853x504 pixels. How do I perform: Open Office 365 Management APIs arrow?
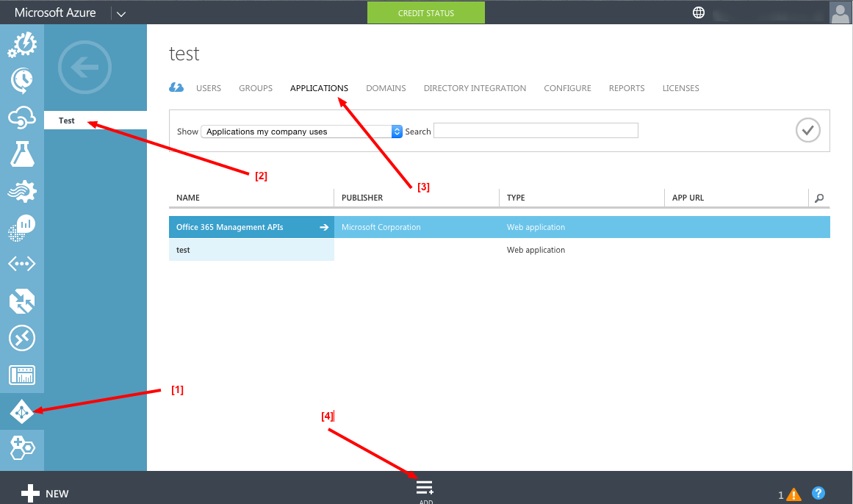click(324, 228)
